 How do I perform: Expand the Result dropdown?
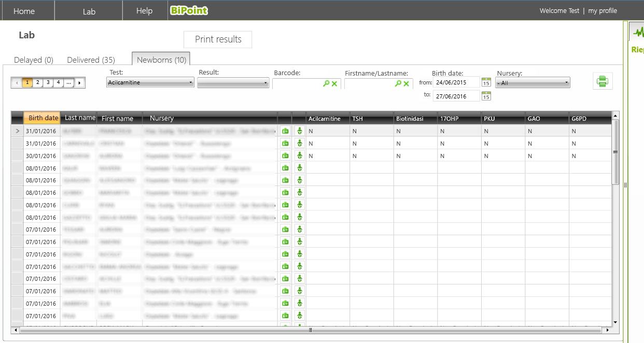pos(233,83)
